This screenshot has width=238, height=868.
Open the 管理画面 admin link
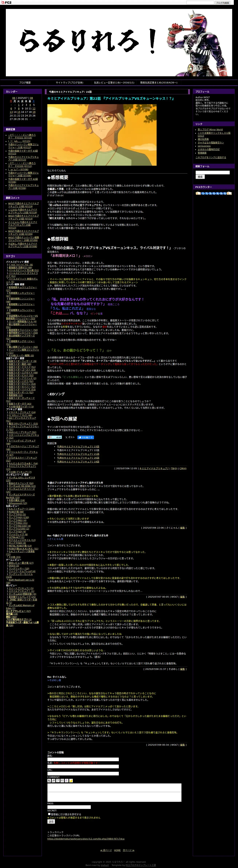click(x=202, y=153)
